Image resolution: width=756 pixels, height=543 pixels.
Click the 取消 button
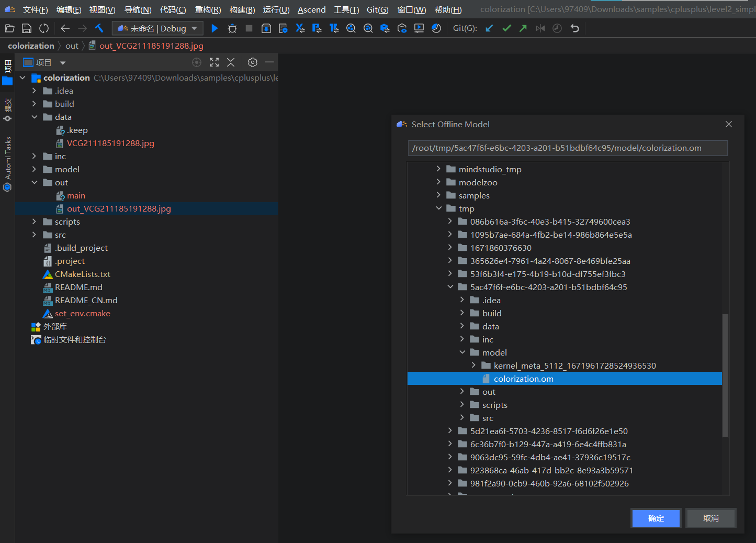711,518
